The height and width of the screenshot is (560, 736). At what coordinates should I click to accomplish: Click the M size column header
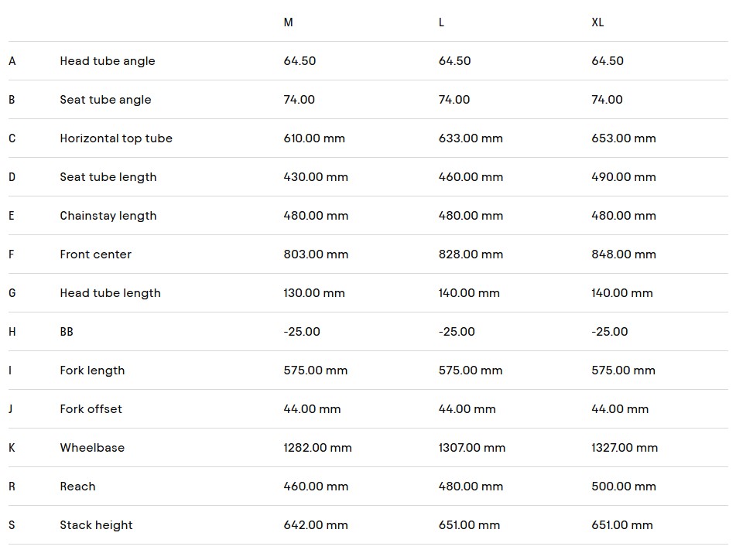[x=288, y=22]
